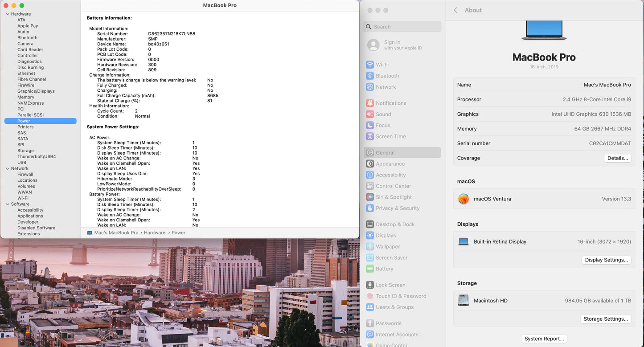Open Bluetooth settings via its icon
Screen dimensions: 644x347
tap(370, 76)
